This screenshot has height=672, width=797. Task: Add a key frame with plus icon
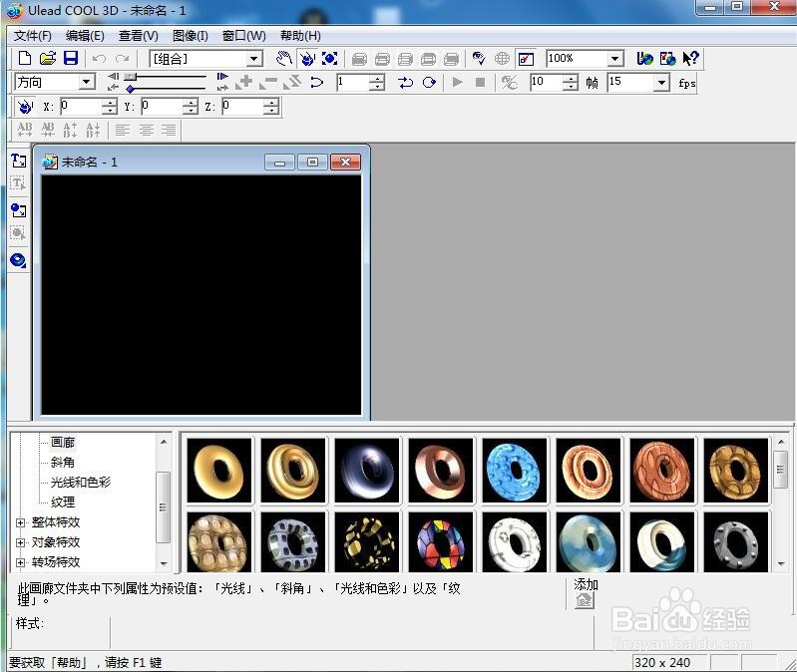click(x=244, y=83)
